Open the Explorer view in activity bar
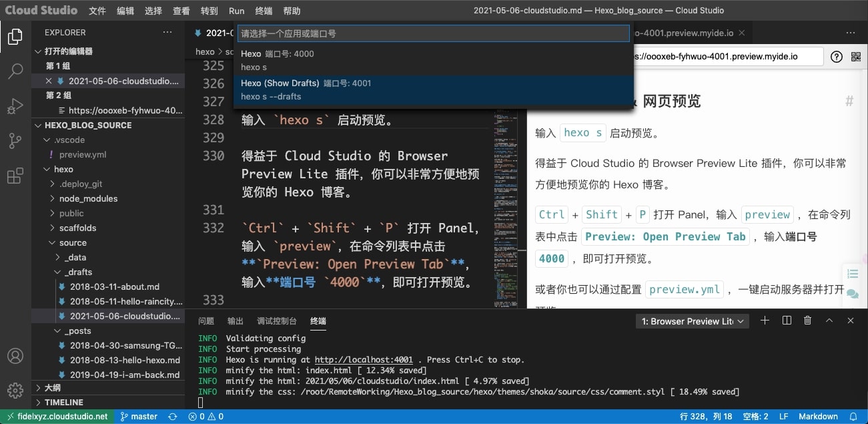This screenshot has height=424, width=868. [x=15, y=37]
